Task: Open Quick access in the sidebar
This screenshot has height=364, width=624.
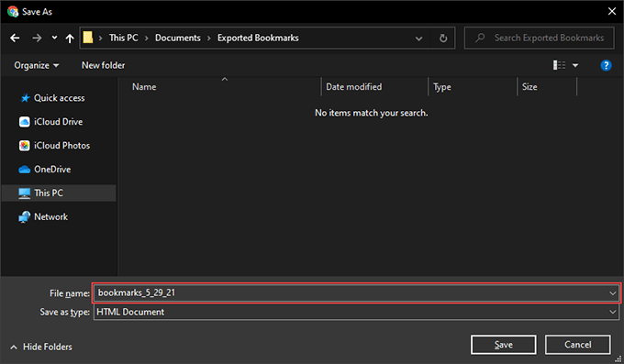Action: 59,98
